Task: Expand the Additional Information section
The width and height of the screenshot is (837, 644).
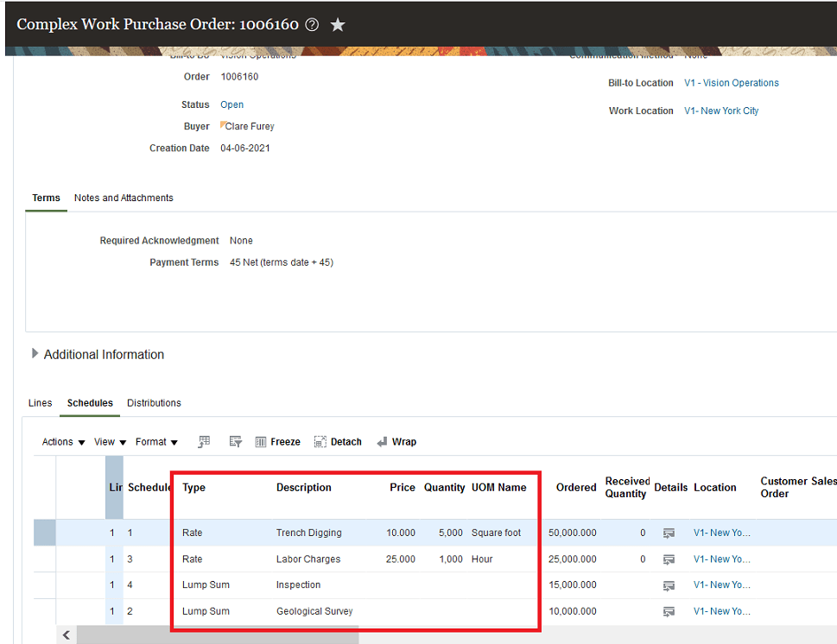Action: pyautogui.click(x=35, y=354)
